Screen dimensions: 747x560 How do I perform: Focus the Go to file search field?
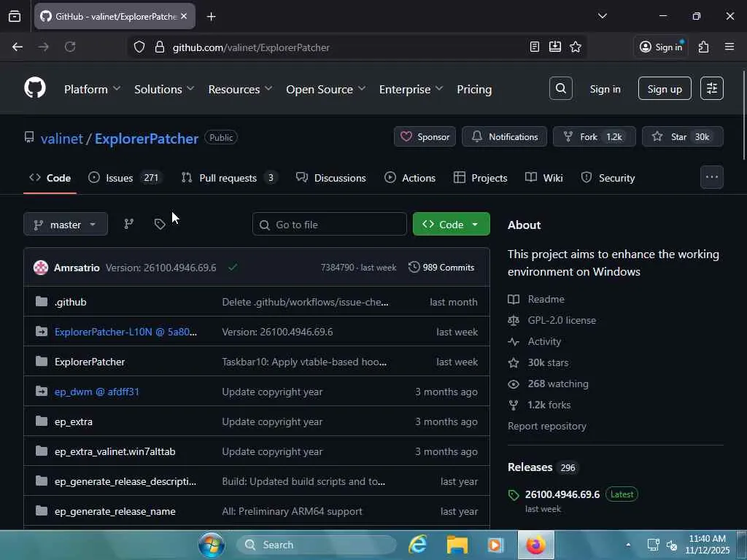coord(329,225)
